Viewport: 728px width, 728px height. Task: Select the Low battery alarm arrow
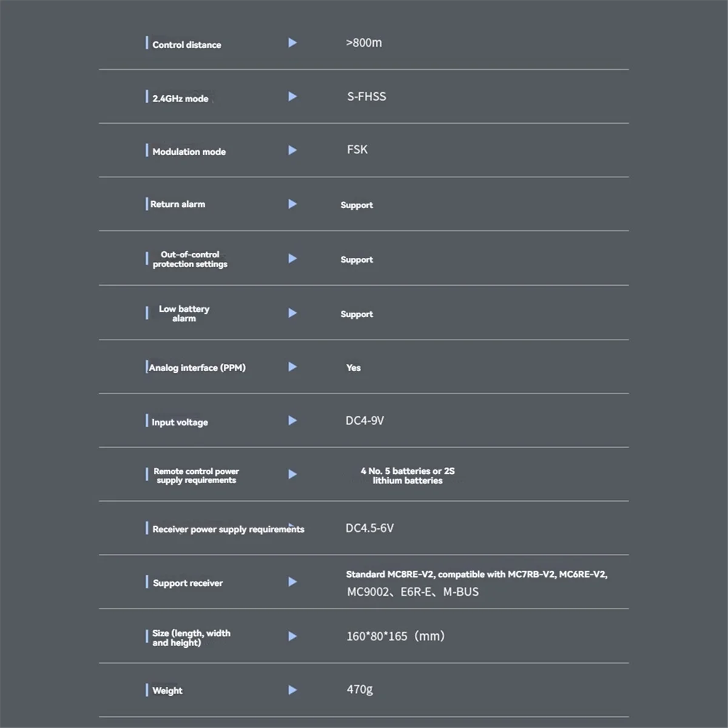(x=292, y=313)
